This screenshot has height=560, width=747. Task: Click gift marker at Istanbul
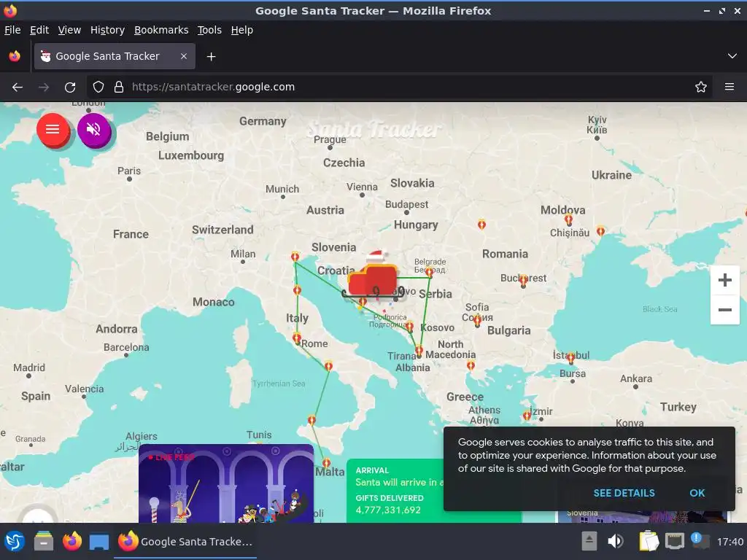click(x=570, y=357)
